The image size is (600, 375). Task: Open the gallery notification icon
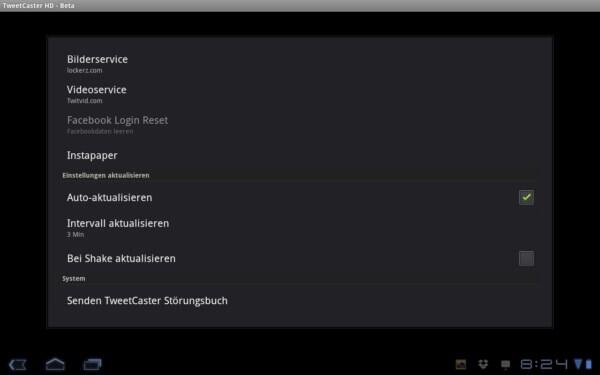[461, 364]
